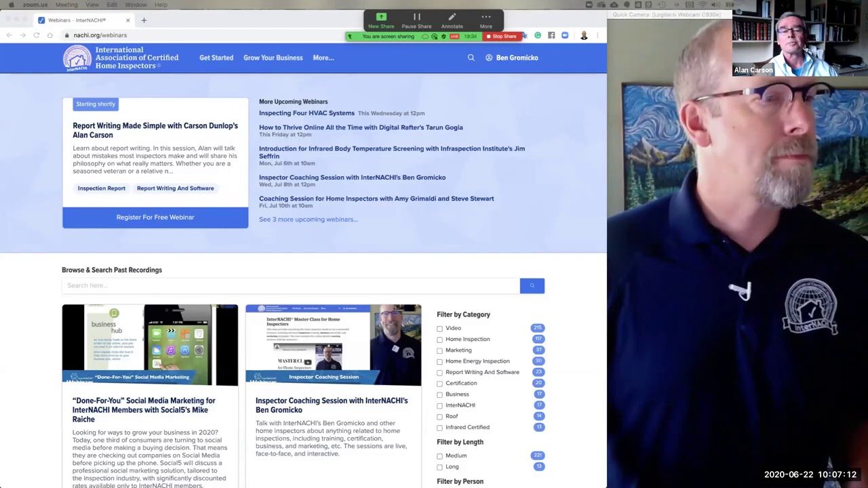Click the Inspection Report tag

tap(102, 188)
